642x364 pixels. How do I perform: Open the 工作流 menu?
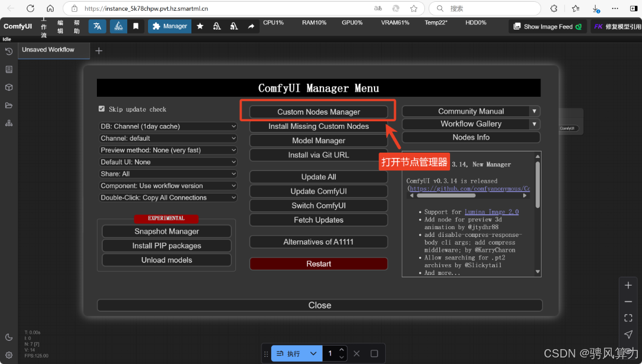(x=44, y=27)
